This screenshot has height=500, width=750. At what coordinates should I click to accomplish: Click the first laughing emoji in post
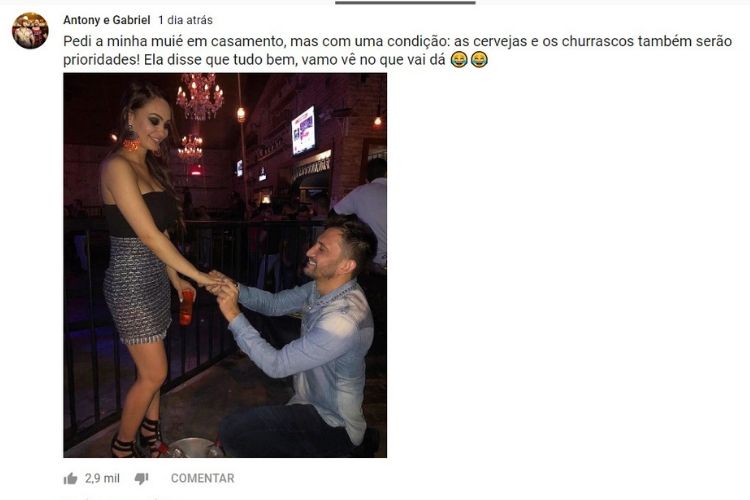tap(459, 60)
